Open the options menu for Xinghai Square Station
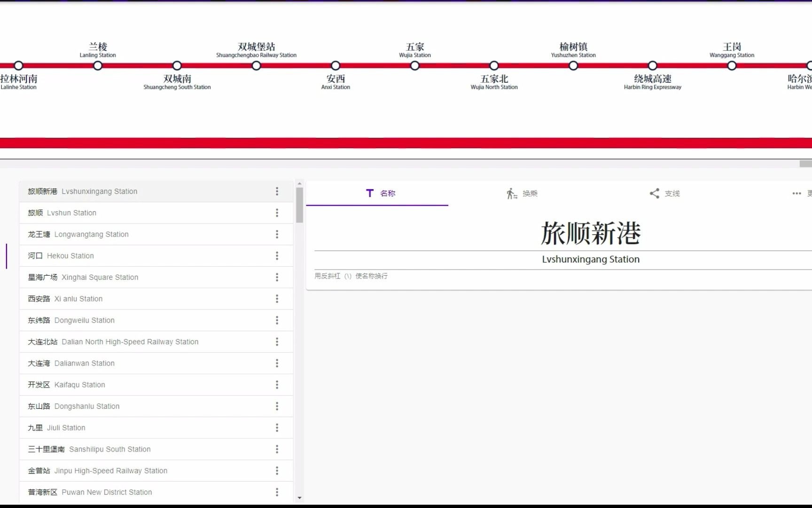Viewport: 812px width, 508px height. click(277, 278)
